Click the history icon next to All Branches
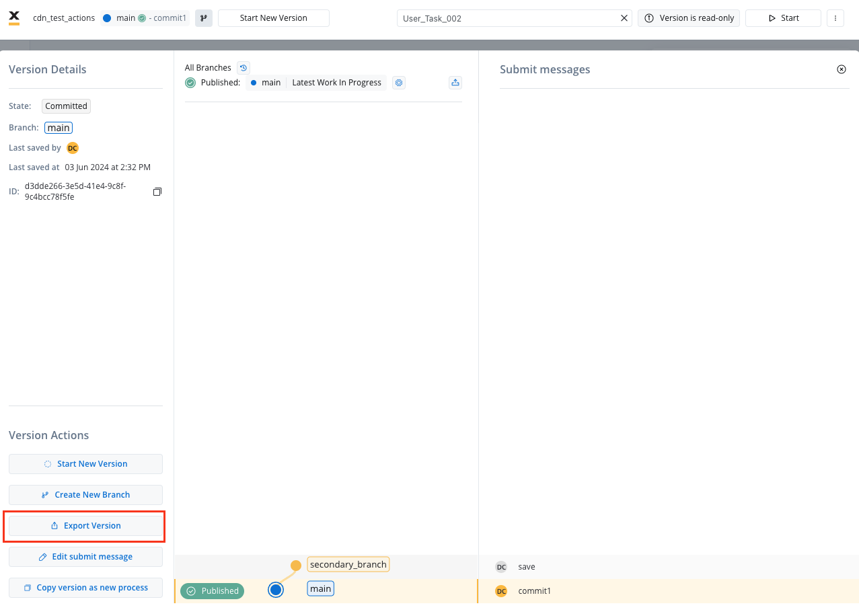The image size is (859, 616). coord(244,68)
